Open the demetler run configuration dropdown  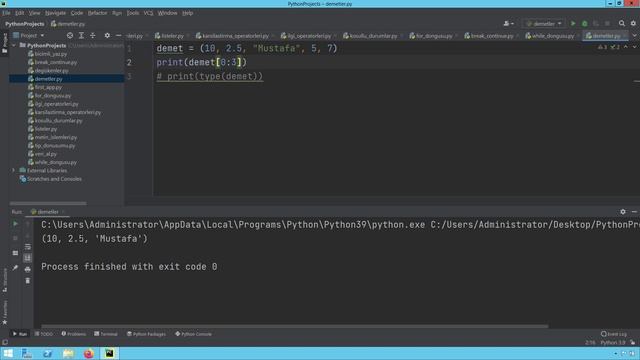(x=544, y=24)
